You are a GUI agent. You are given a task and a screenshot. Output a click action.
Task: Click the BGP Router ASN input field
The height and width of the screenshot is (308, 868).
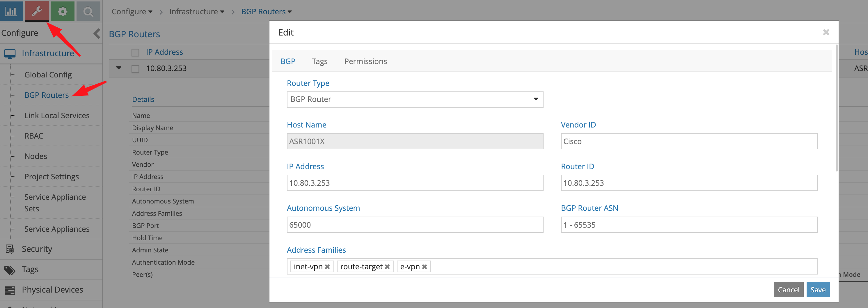pos(689,225)
